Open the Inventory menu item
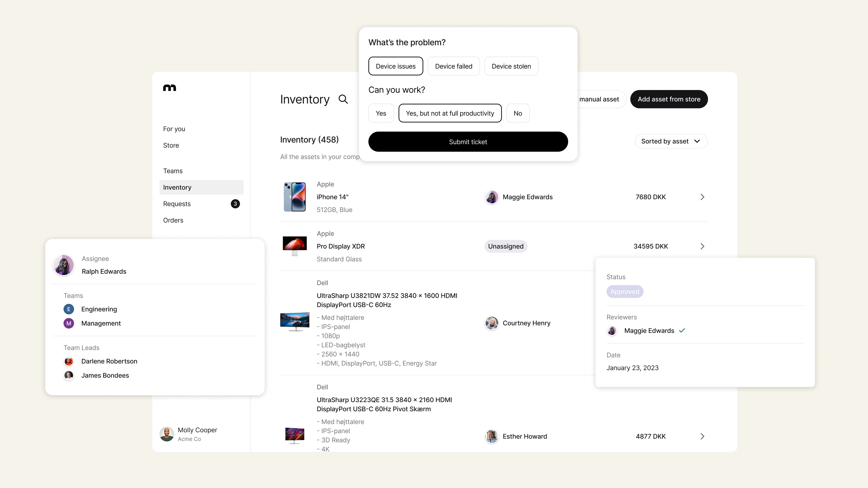868x488 pixels. [x=177, y=187]
